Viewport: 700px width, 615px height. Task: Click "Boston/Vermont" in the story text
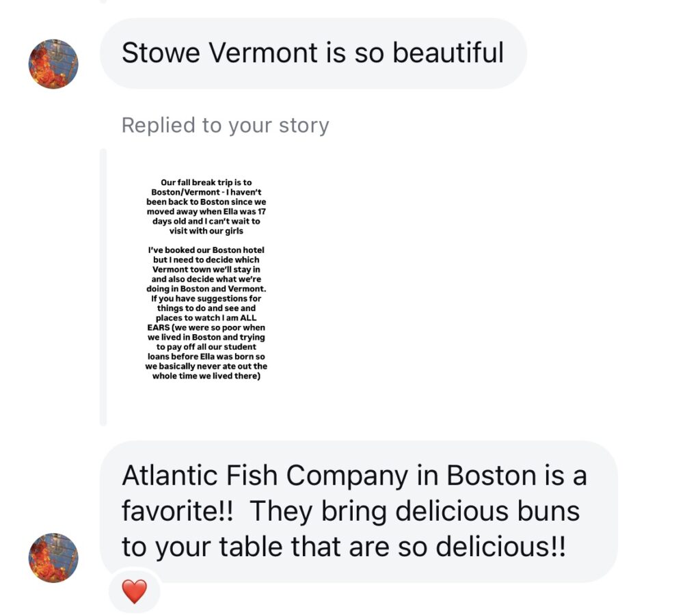click(x=183, y=193)
